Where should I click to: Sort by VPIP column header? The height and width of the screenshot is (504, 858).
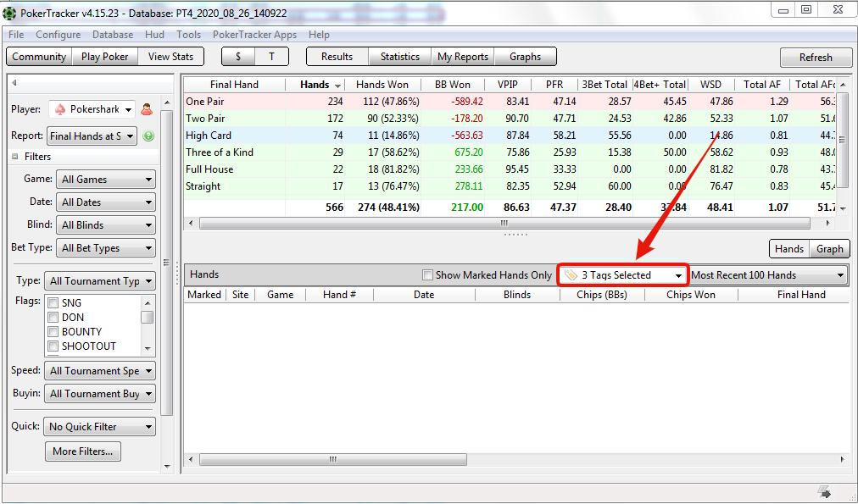[508, 85]
